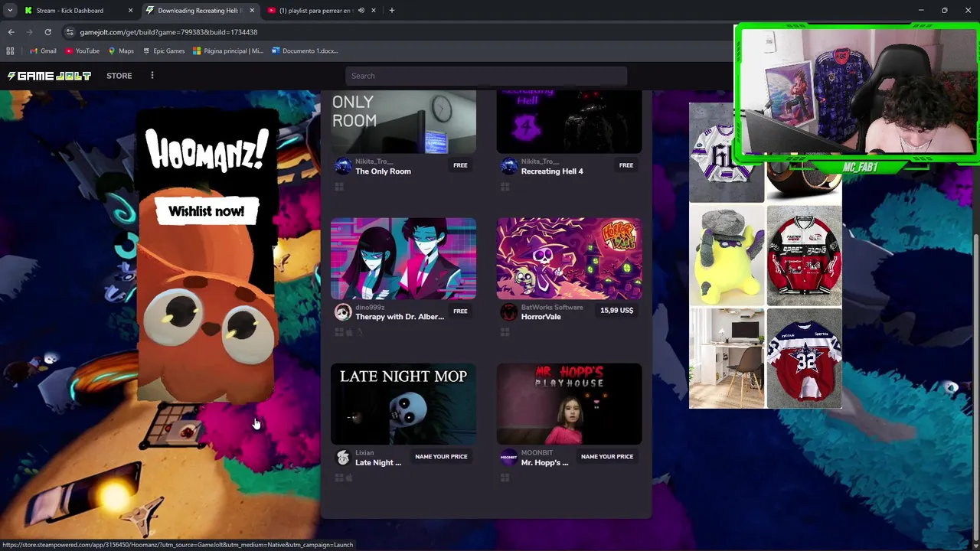Screen dimensions: 980x551
Task: Click Windows platform icon under The Only Room
Action: coord(339,187)
